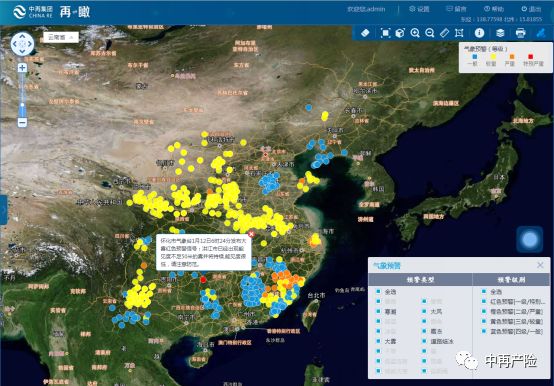The height and width of the screenshot is (386, 554).
Task: Toggle the 大雾 warning type checkbox
Action: (x=379, y=341)
